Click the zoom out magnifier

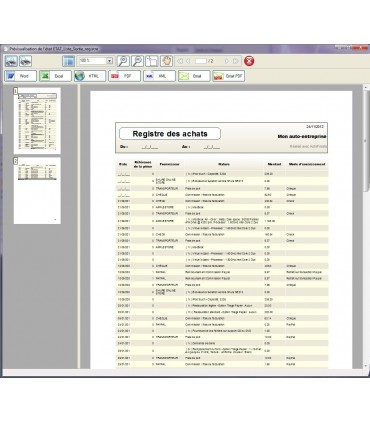click(137, 61)
